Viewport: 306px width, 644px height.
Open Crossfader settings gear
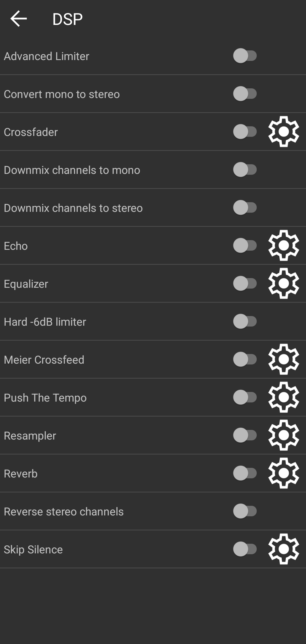pyautogui.click(x=284, y=132)
